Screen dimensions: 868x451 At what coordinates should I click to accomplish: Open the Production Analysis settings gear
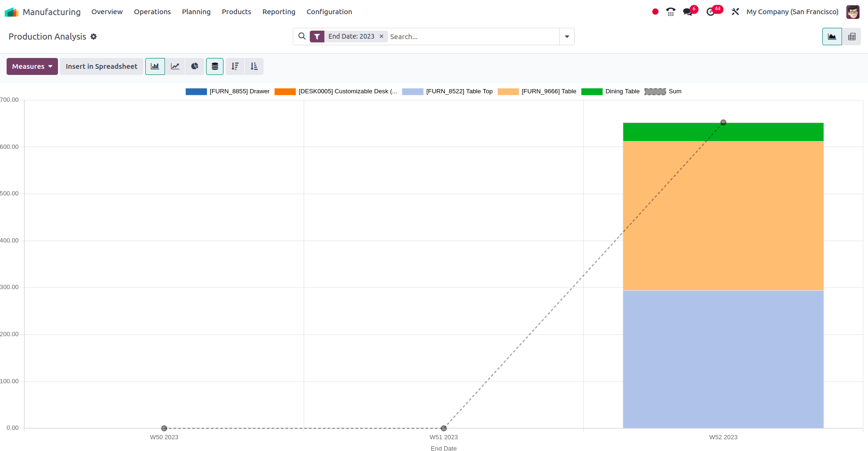(x=94, y=37)
